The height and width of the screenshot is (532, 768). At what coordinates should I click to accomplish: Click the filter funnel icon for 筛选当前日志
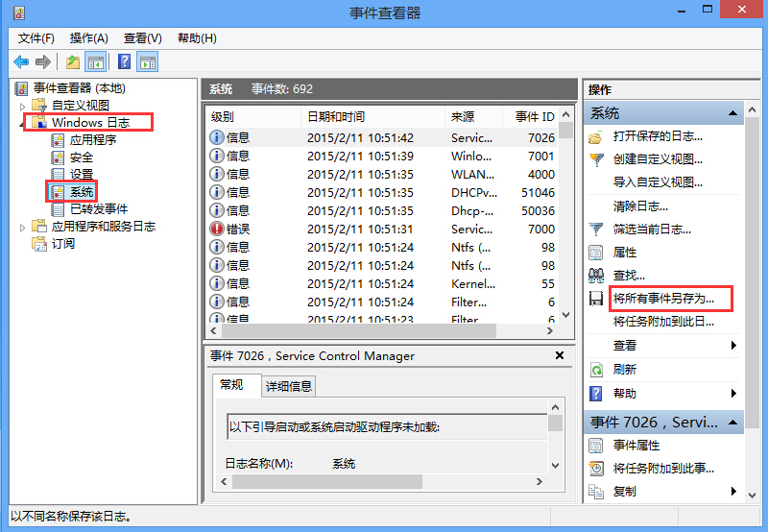coord(596,230)
